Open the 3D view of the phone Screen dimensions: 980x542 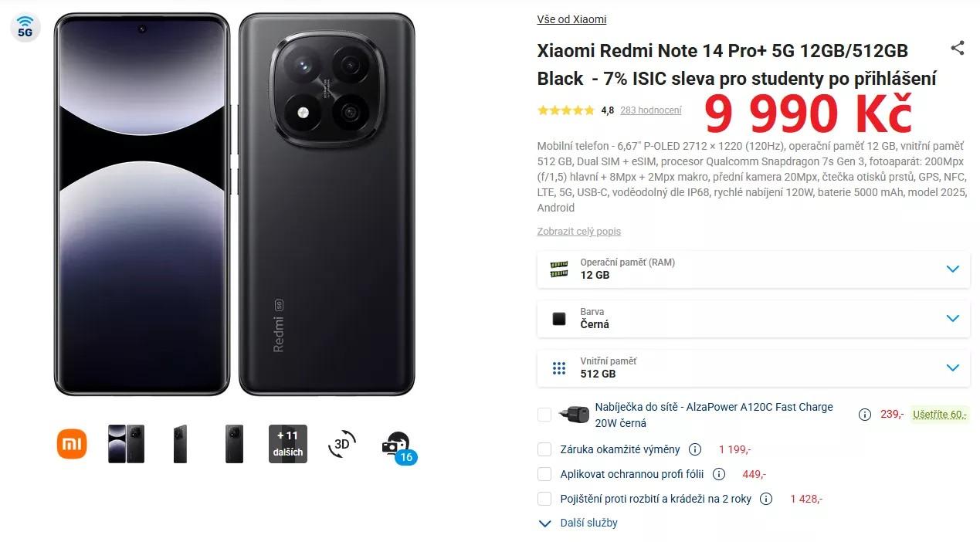[341, 444]
